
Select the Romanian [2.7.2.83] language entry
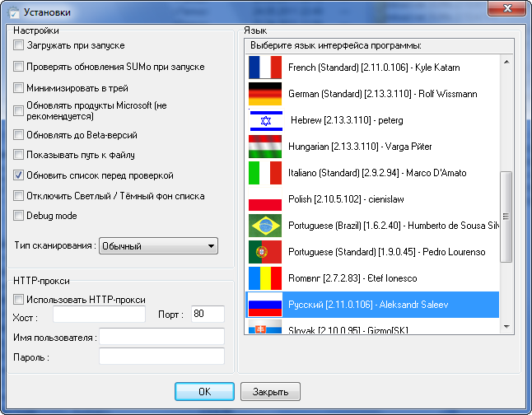372,278
